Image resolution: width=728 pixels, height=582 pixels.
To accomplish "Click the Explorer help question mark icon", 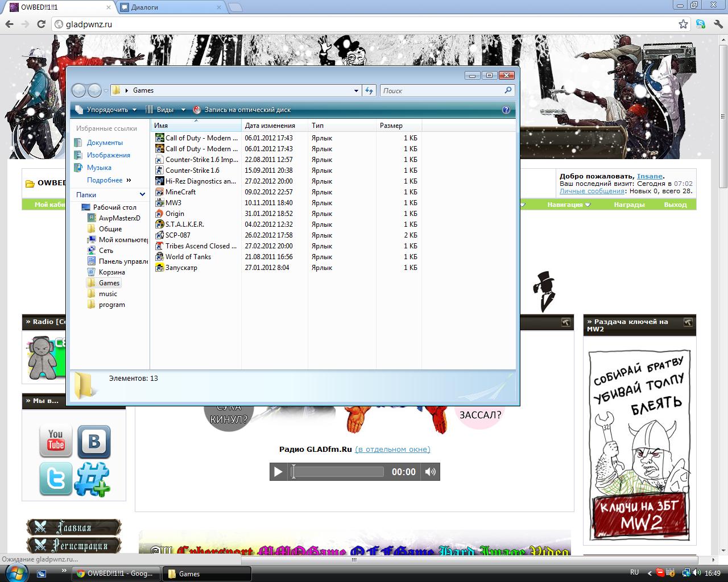I will 506,110.
